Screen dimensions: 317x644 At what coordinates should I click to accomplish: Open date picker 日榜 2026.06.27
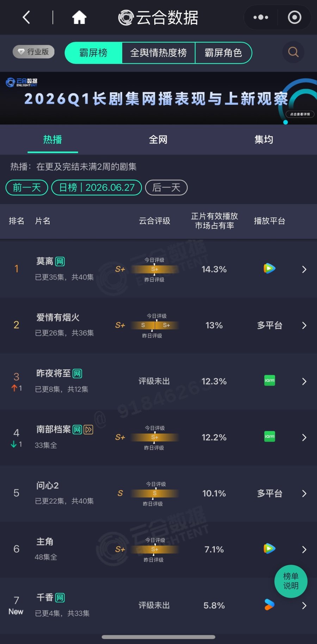[97, 188]
